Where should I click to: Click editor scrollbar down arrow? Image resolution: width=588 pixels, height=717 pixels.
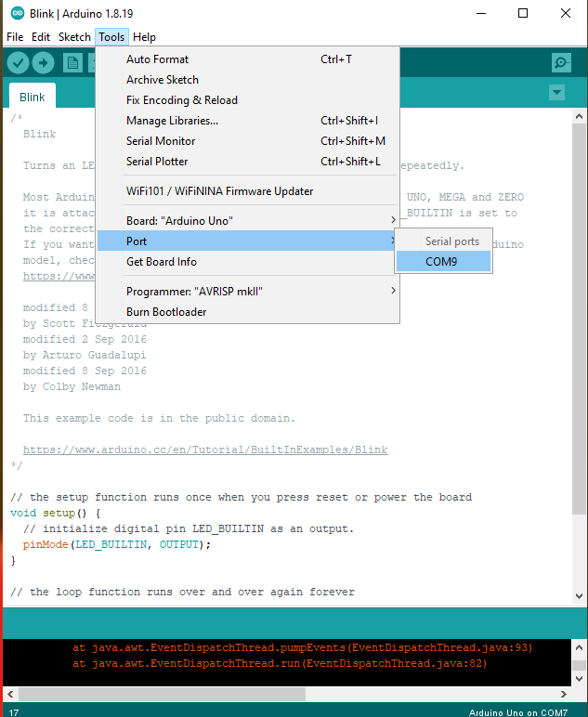click(579, 596)
